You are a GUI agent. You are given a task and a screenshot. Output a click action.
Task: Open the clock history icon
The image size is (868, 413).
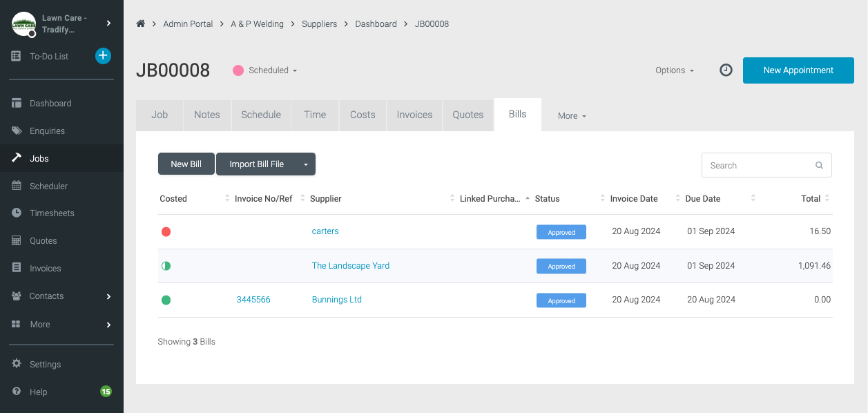[726, 70]
